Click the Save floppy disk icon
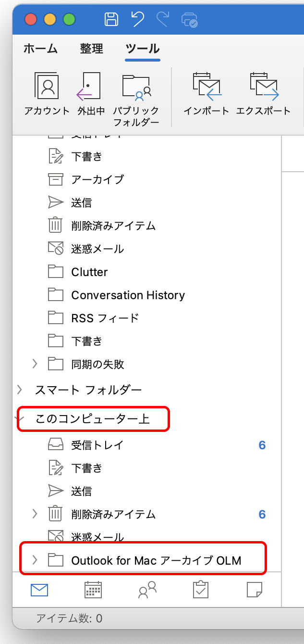 [x=111, y=19]
